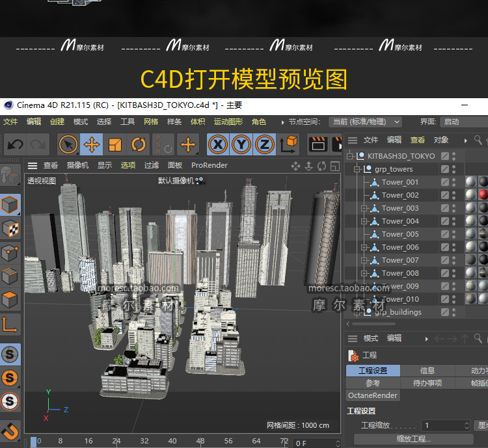
Task: Click viewport zoom up-down arrow icon
Action: 308,166
